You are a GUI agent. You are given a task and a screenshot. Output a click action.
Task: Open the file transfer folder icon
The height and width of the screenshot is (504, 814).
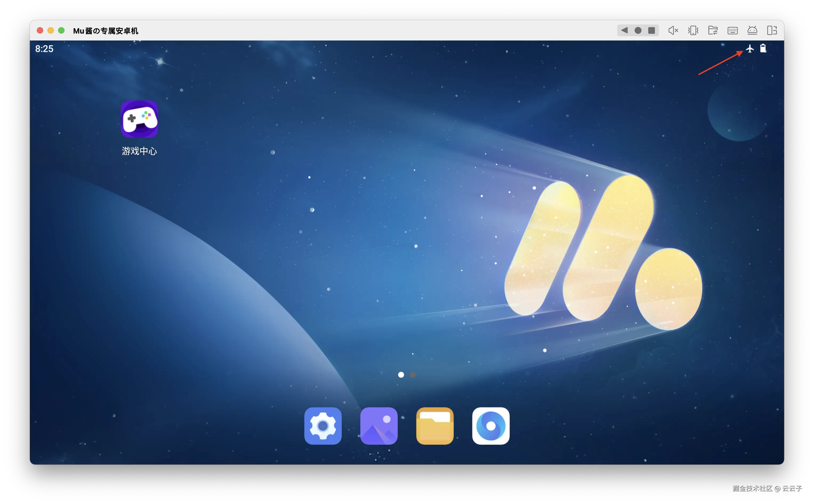pos(713,30)
